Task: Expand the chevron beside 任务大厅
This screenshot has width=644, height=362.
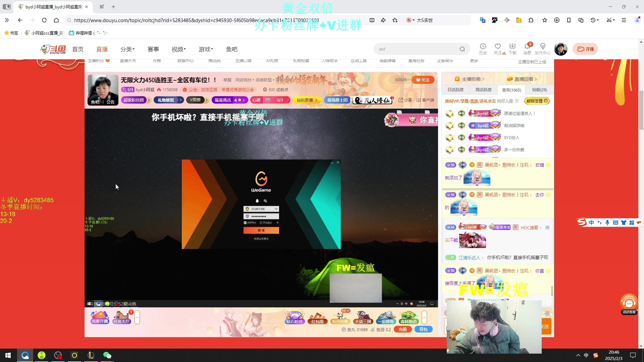Action: (137, 317)
